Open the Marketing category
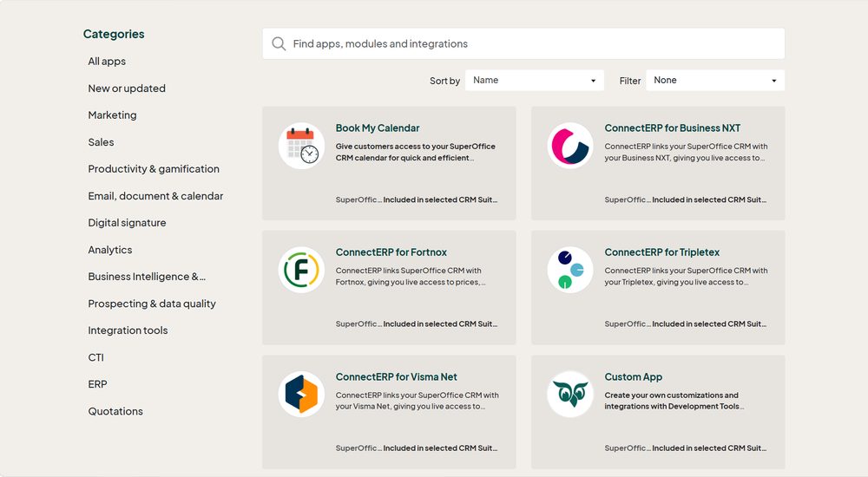Screen dimensions: 868x477 pos(112,115)
